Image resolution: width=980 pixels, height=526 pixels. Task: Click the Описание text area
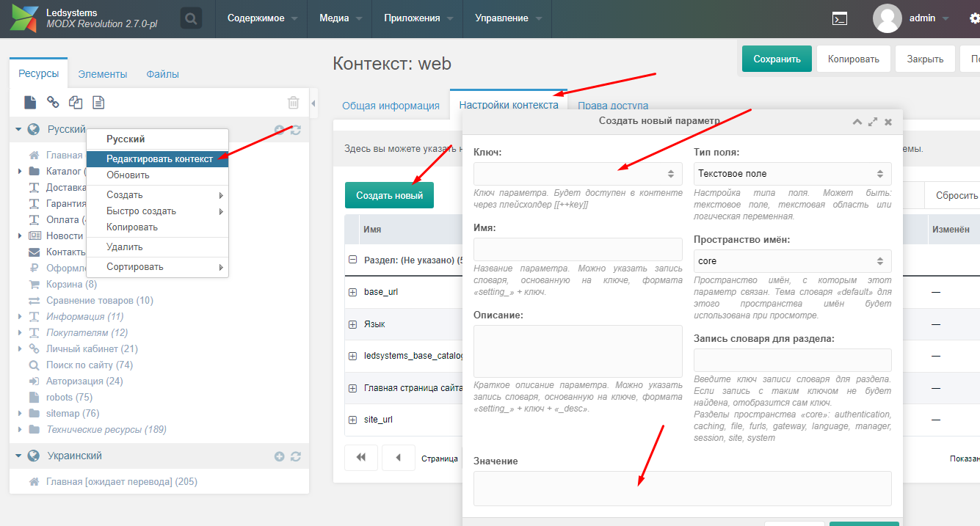pos(578,351)
